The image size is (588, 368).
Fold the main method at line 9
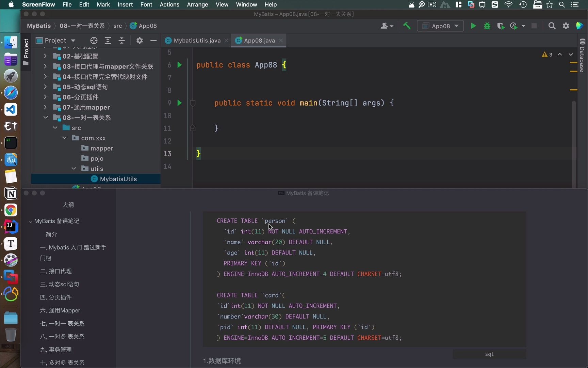point(193,103)
